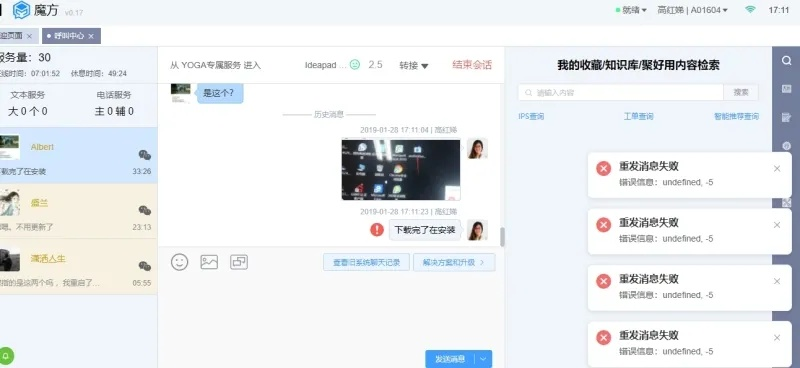Click the card icon below the sidebar magnifier
Viewport: 800px width, 368px height.
[x=786, y=89]
